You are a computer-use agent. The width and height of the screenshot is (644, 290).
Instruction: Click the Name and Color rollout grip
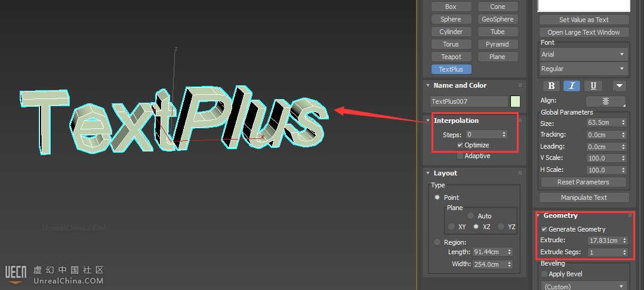[x=520, y=85]
